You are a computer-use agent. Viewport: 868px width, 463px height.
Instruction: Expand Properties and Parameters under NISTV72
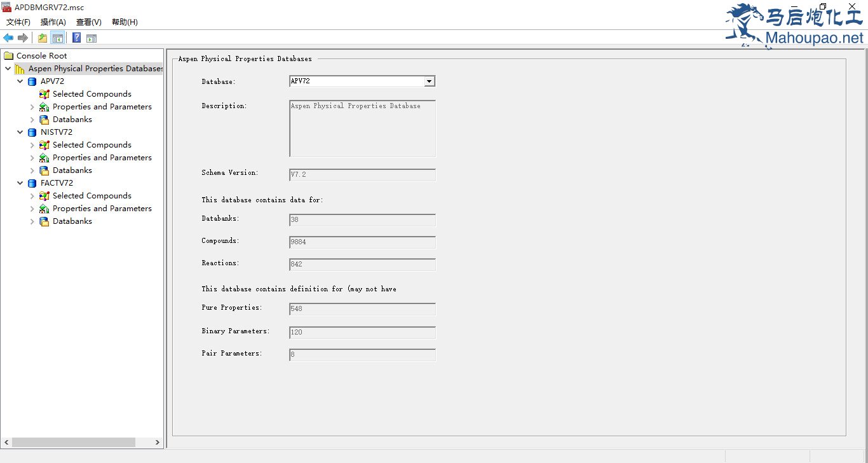32,158
